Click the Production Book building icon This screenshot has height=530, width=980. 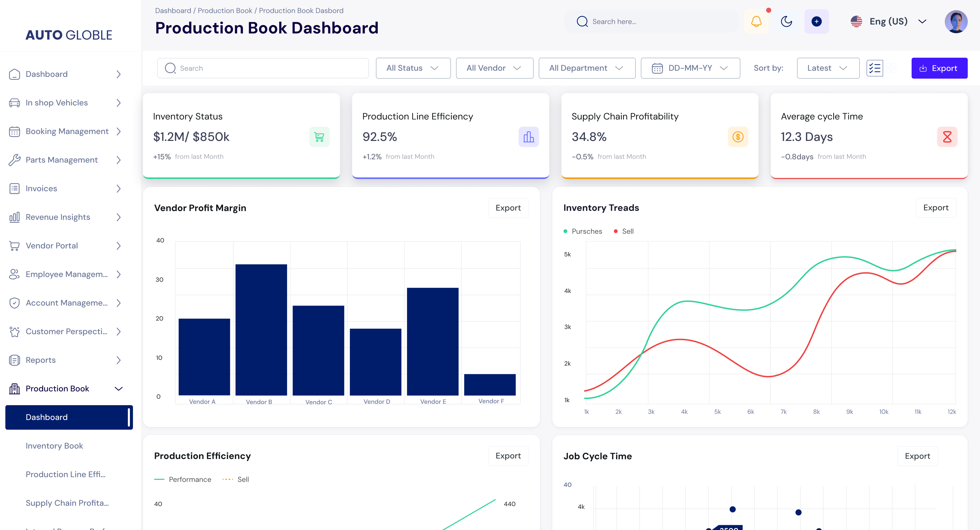[15, 389]
